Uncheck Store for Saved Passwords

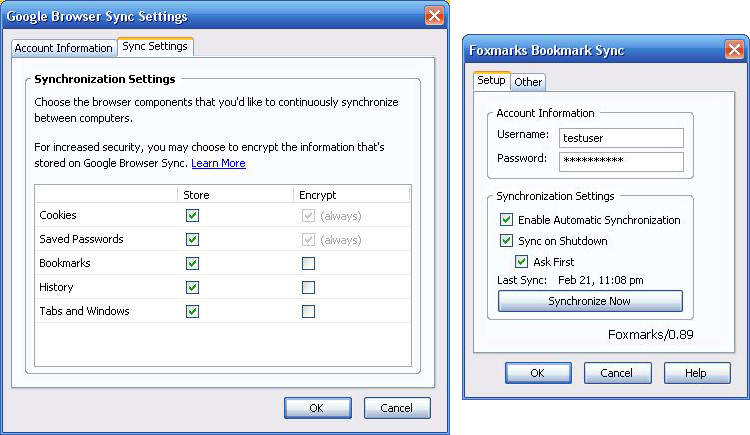(x=192, y=239)
